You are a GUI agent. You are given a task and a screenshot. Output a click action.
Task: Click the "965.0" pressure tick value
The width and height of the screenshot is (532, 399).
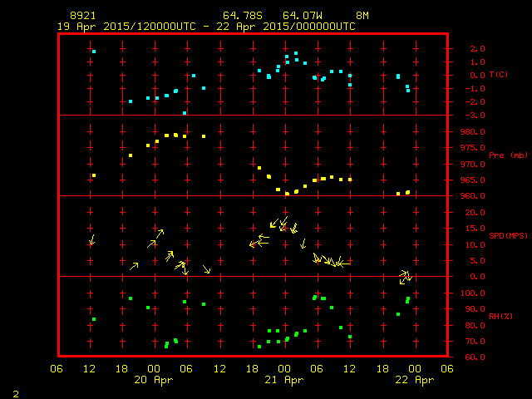tap(473, 180)
